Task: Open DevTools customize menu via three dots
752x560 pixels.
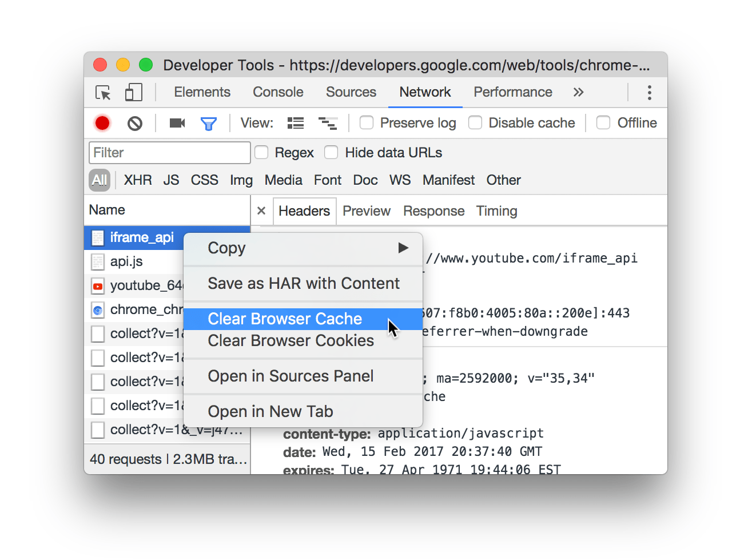Action: [x=650, y=92]
